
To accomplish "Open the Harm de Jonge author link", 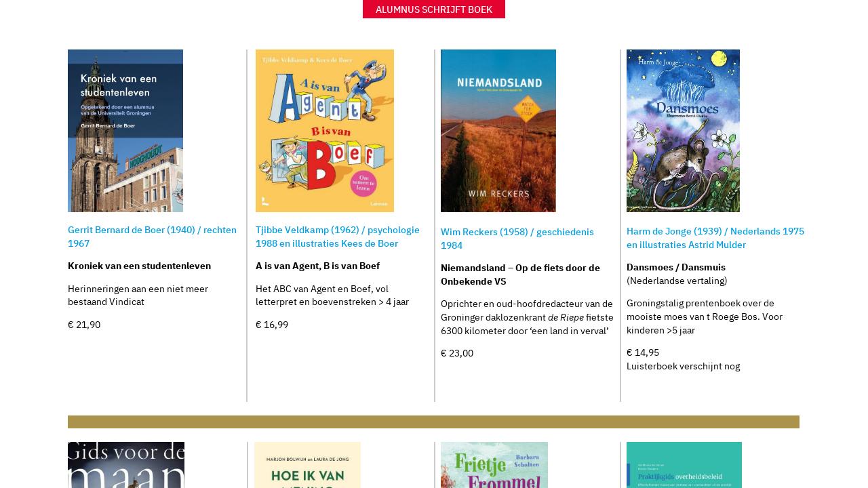I will [x=715, y=238].
